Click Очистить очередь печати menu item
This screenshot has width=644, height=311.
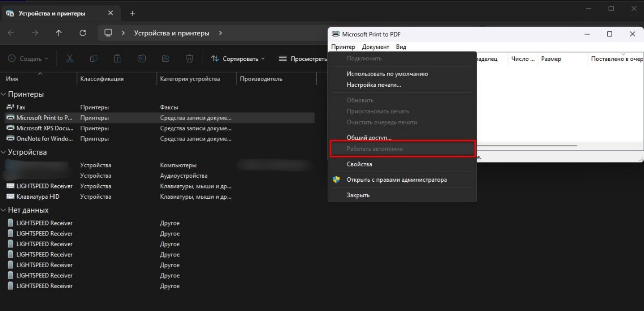[402, 122]
